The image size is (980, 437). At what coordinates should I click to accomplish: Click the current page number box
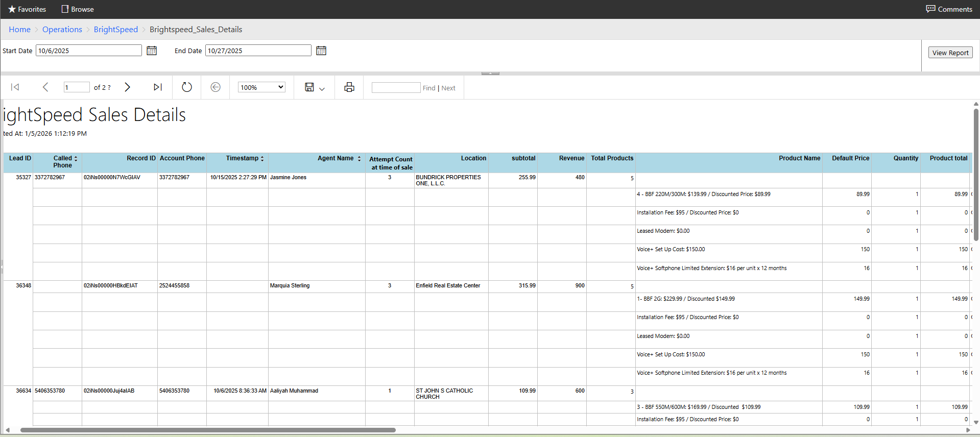[77, 87]
